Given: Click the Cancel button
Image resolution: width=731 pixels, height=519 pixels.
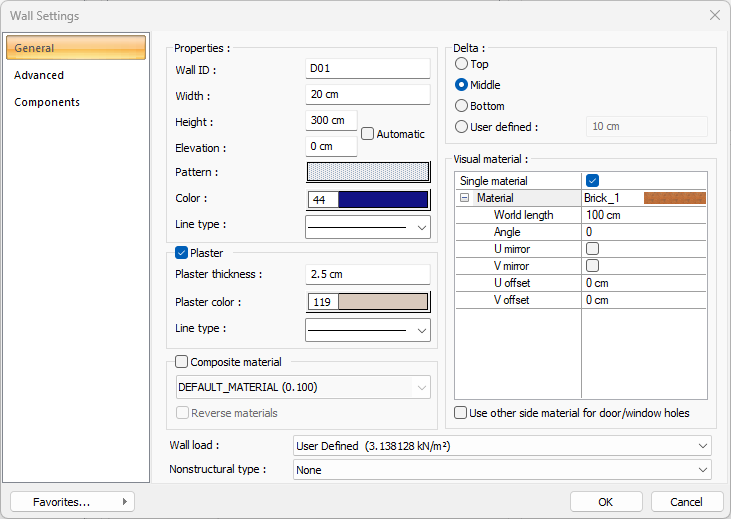Looking at the screenshot, I should point(686,501).
